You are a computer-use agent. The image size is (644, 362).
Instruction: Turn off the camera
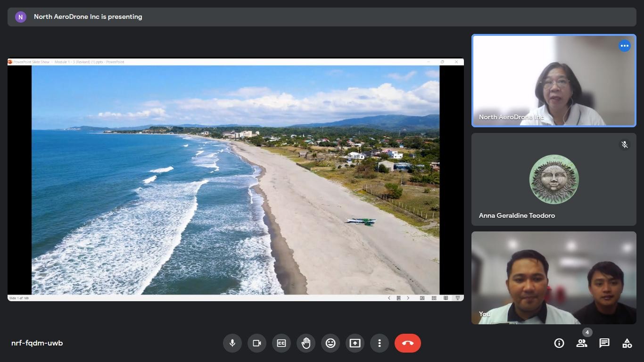click(257, 343)
